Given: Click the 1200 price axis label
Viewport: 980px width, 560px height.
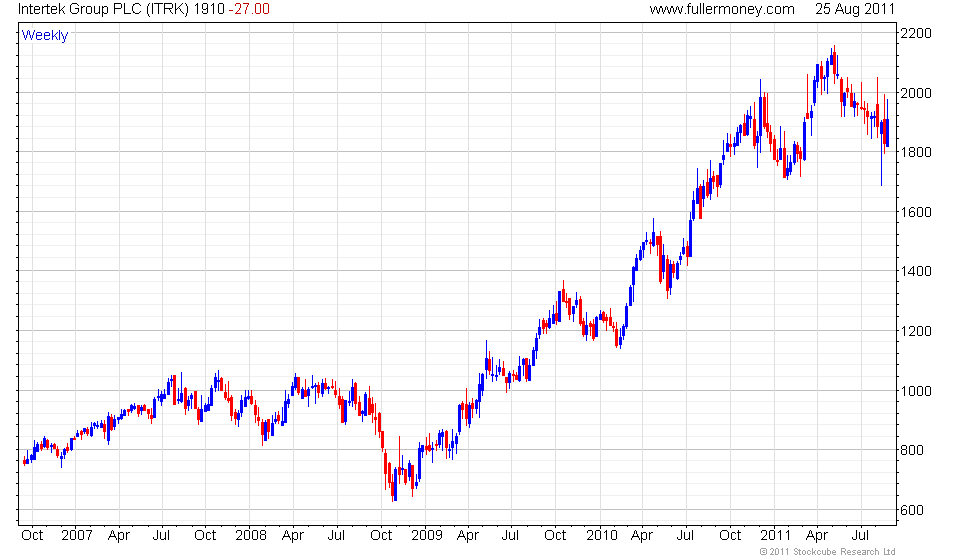Looking at the screenshot, I should [x=916, y=331].
